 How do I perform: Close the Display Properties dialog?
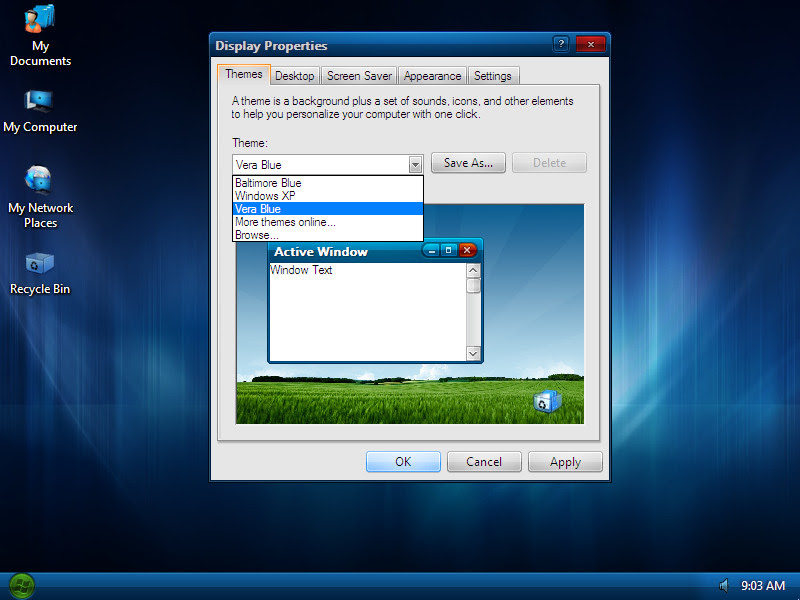coord(590,44)
